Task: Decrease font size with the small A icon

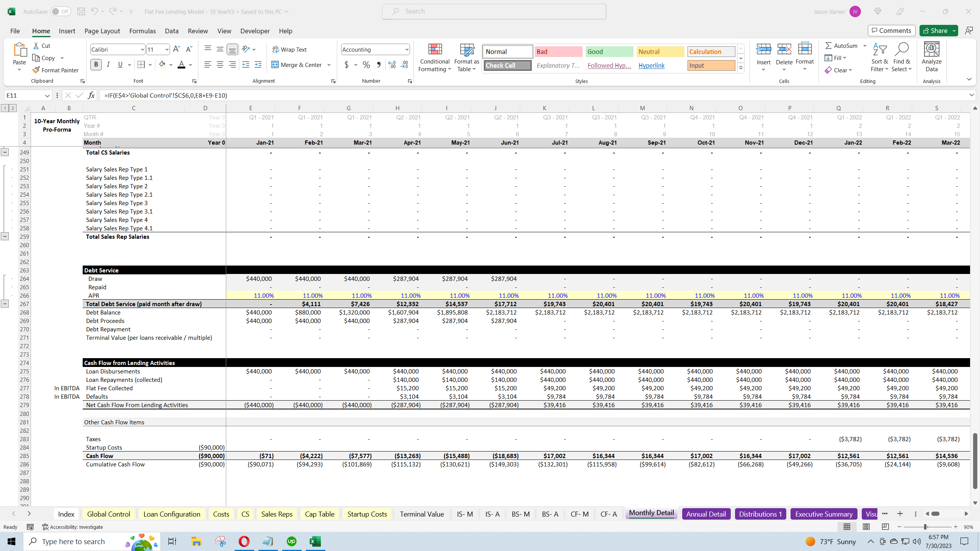Action: (x=189, y=49)
